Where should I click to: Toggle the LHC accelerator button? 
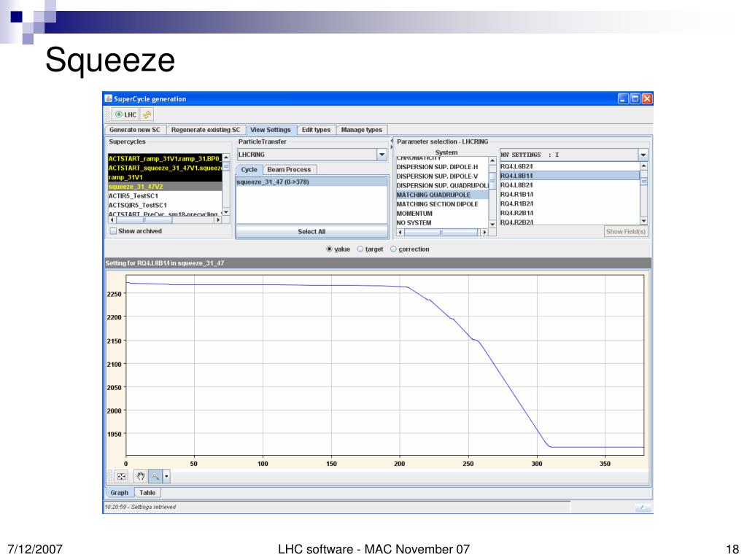tap(125, 114)
